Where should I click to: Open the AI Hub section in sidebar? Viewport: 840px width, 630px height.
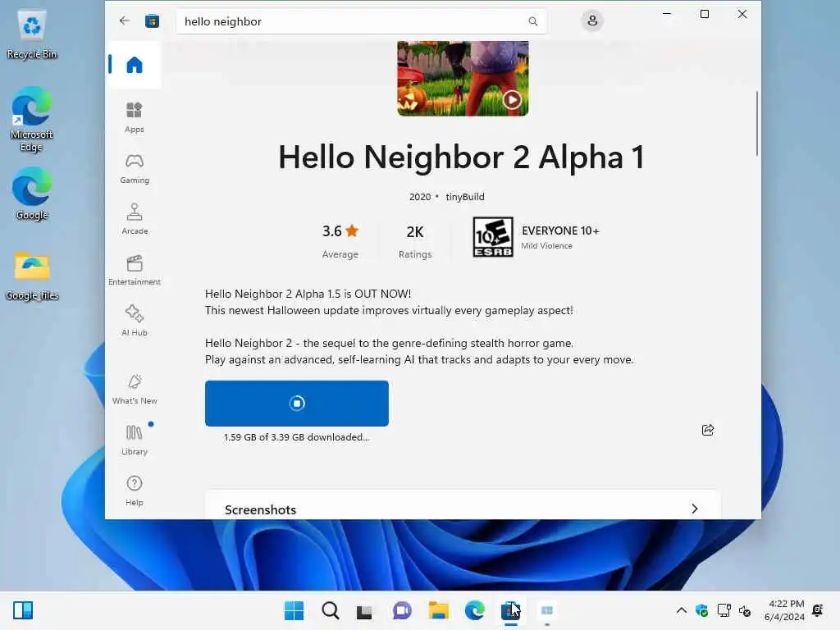pyautogui.click(x=135, y=321)
